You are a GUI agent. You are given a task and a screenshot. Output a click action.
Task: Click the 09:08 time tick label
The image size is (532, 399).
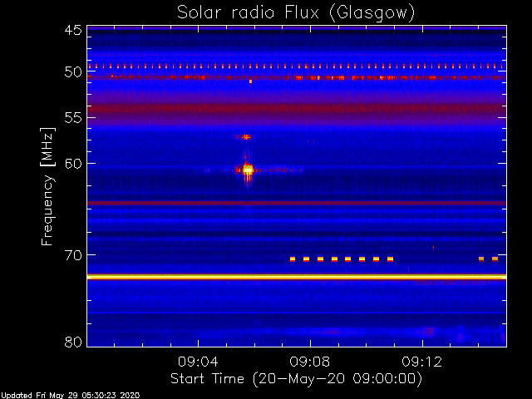click(310, 362)
